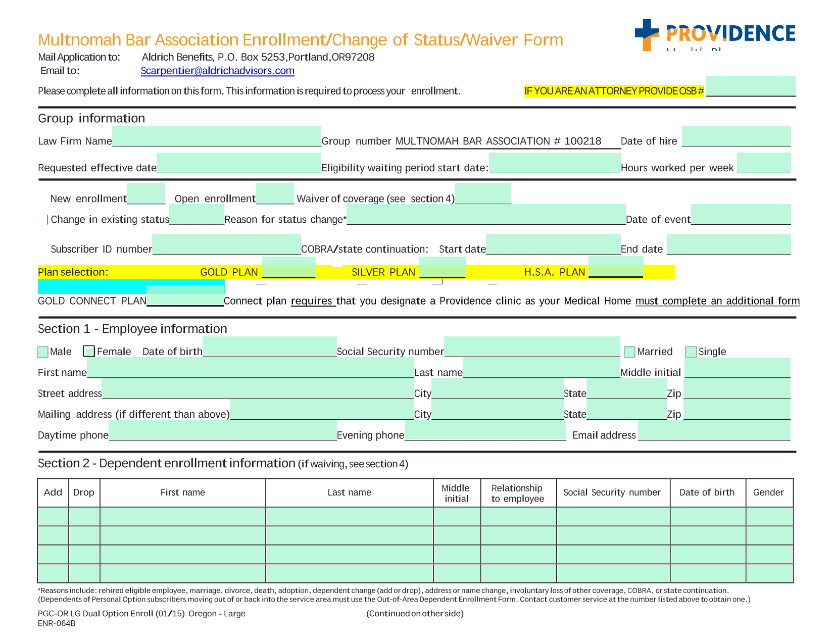Click the employee Social Security number field
This screenshot has height=644, width=833.
(x=532, y=346)
